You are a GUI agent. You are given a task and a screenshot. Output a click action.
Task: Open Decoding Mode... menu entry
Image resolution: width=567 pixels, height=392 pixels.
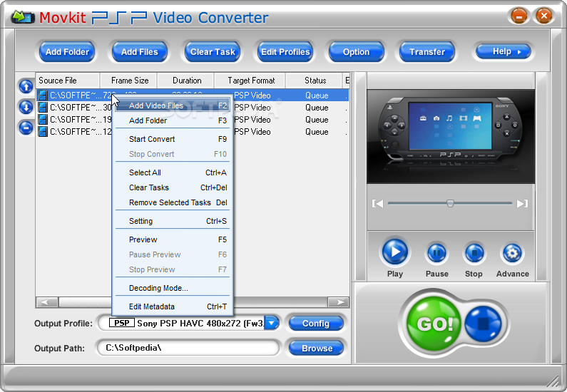172,288
